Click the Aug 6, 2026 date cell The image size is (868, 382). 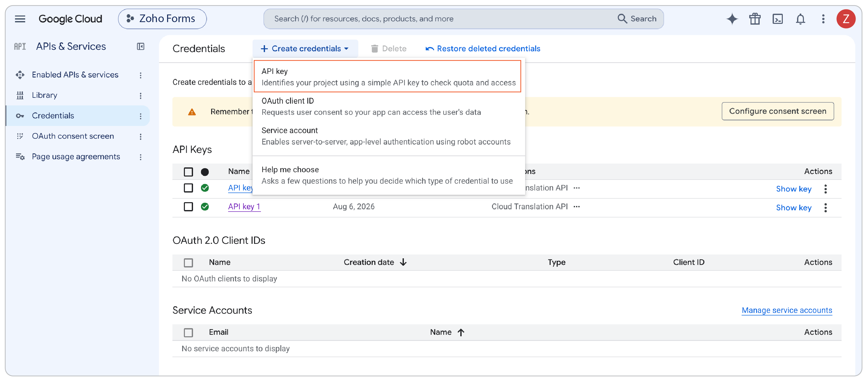pyautogui.click(x=354, y=207)
